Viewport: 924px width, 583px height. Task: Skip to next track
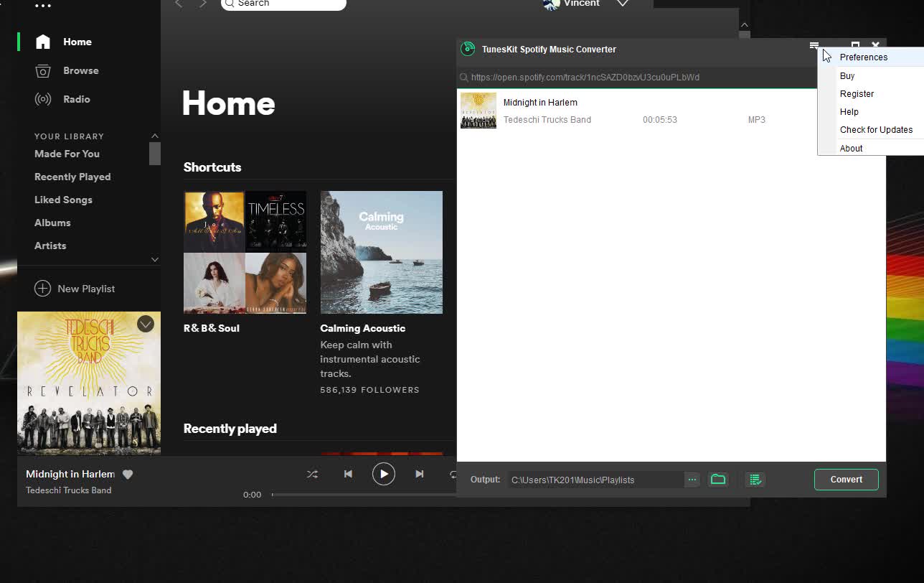[x=420, y=474]
